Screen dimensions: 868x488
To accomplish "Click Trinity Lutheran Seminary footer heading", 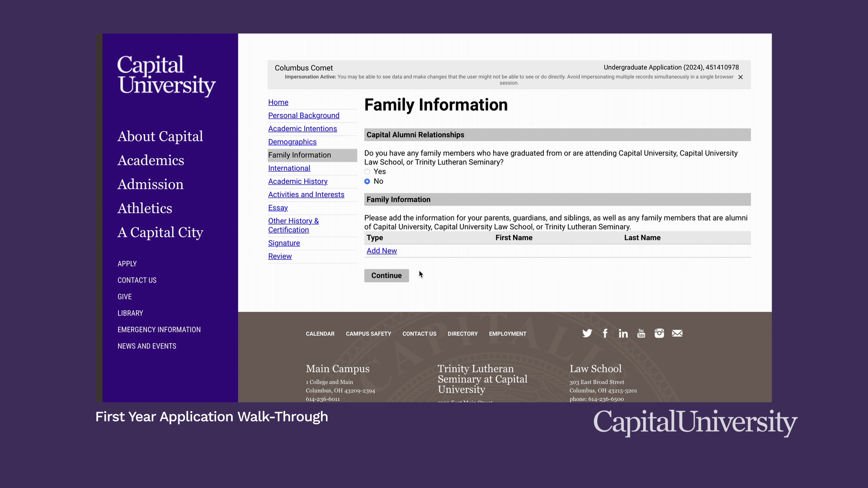I will coord(482,379).
